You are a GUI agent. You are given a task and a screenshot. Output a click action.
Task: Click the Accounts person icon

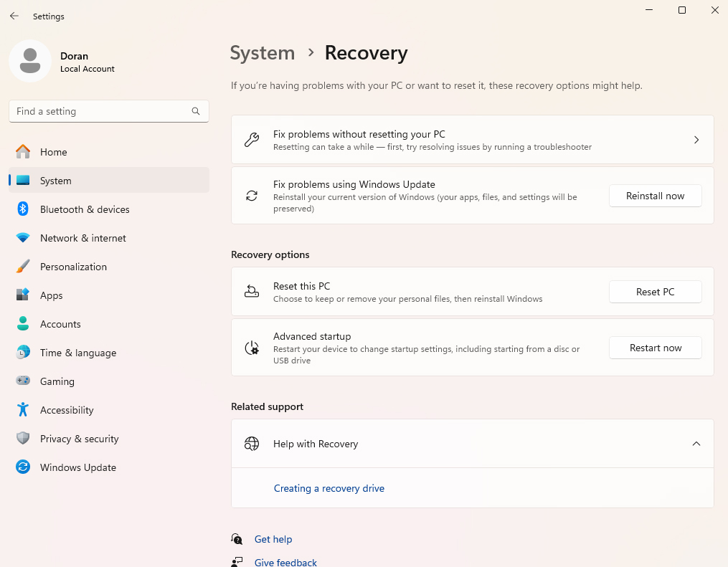coord(23,323)
